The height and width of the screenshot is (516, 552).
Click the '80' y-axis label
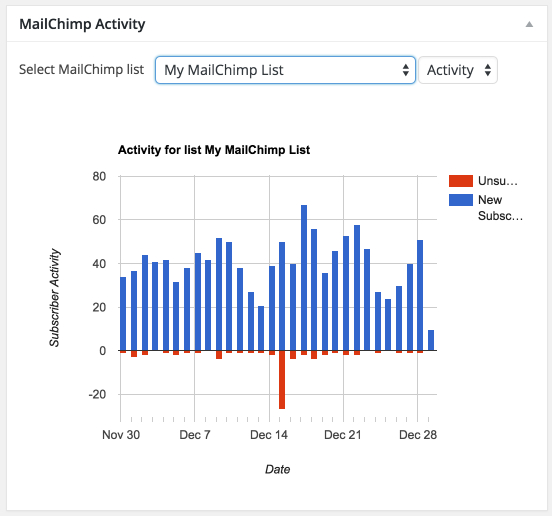(99, 176)
